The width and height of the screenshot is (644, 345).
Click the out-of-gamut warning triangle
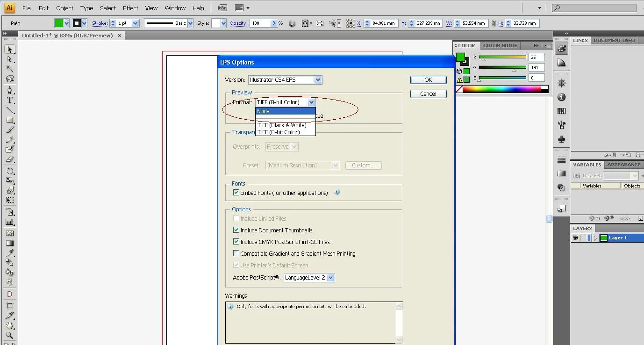click(x=459, y=79)
